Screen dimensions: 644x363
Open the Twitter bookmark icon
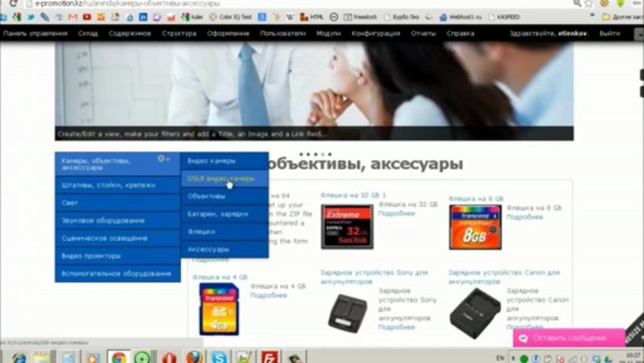31,17
